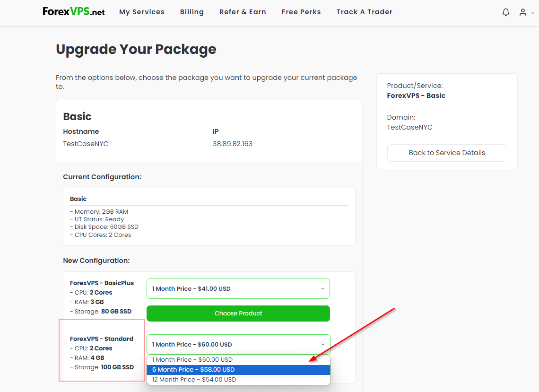Expand the BasicPlus price dropdown

coord(238,288)
